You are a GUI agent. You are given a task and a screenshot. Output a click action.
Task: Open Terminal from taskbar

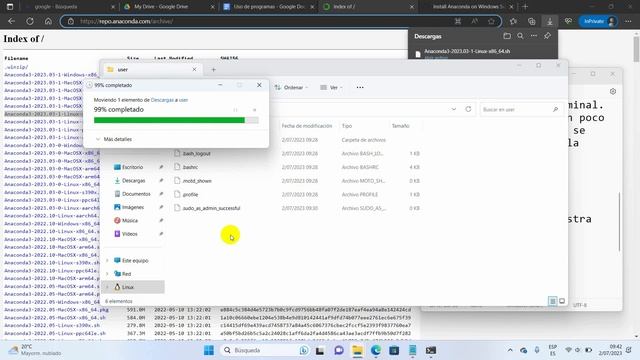point(431,350)
